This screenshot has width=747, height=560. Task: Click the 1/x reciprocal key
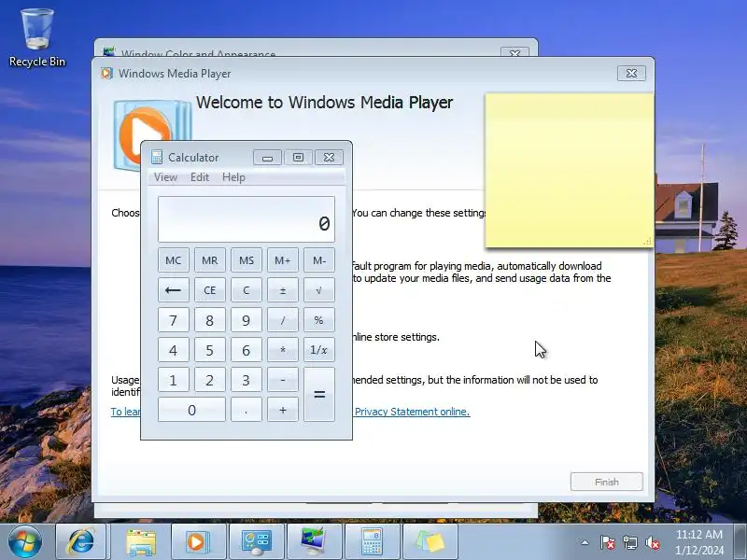tap(319, 350)
